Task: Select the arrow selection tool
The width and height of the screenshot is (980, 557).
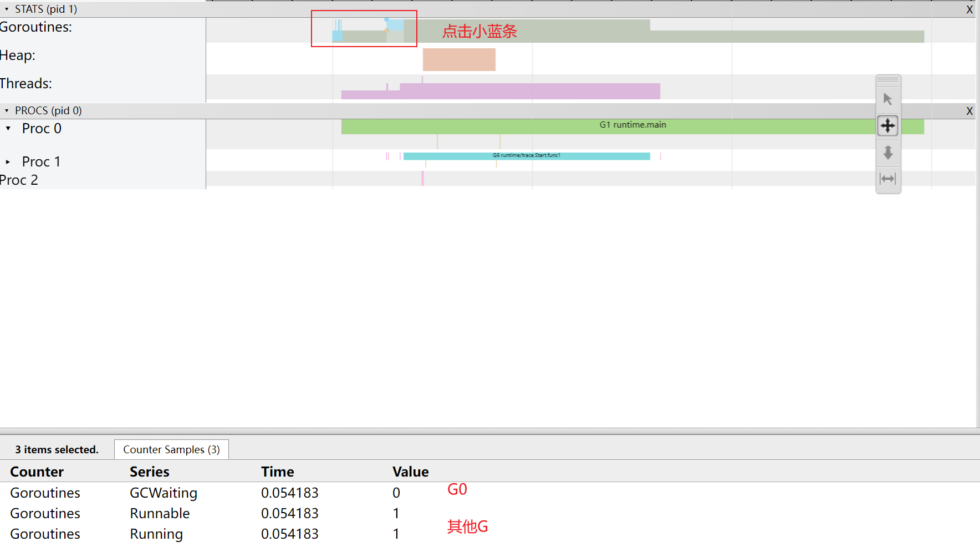Action: point(887,98)
